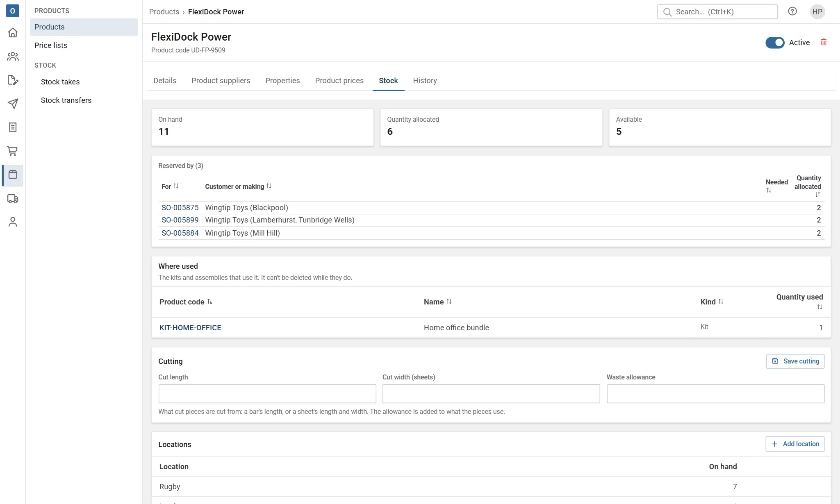This screenshot has height=504, width=840.
Task: Open the HP user avatar menu
Action: coord(817,11)
